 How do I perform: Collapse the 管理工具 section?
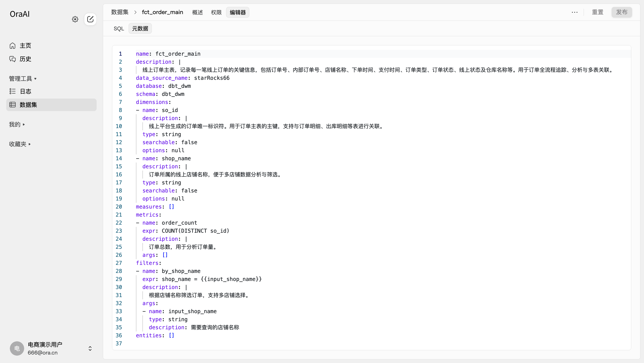(23, 79)
